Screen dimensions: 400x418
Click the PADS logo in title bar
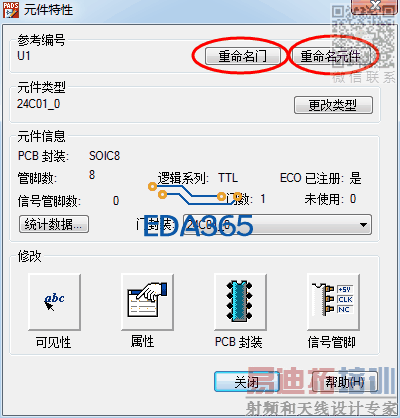click(x=10, y=10)
